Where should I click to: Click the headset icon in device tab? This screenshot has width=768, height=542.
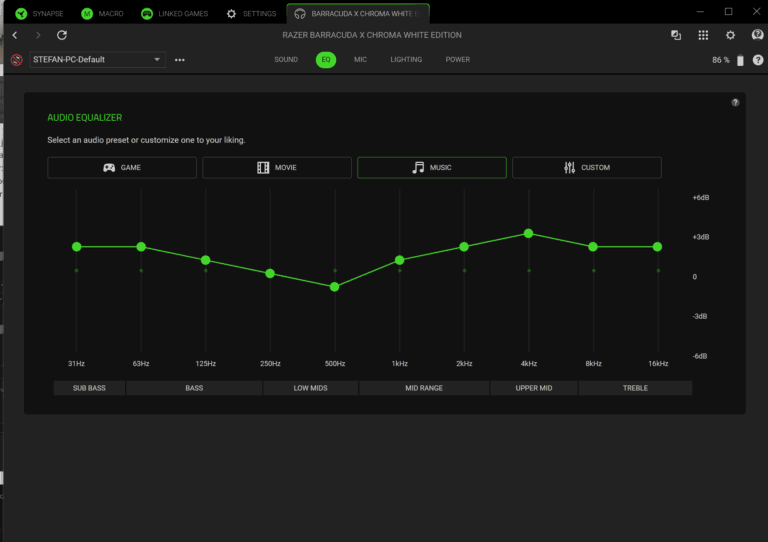[x=300, y=14]
